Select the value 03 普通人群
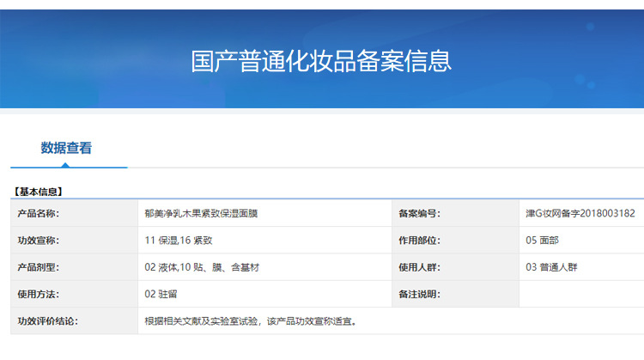 pyautogui.click(x=551, y=267)
